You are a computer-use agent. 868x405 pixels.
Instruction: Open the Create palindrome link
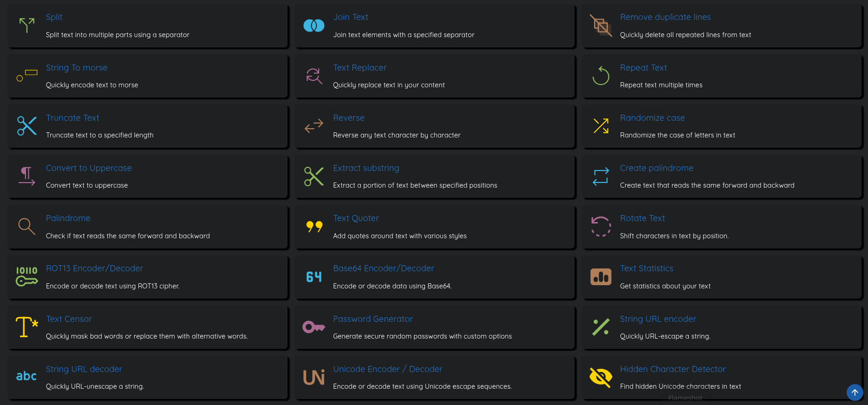[656, 168]
